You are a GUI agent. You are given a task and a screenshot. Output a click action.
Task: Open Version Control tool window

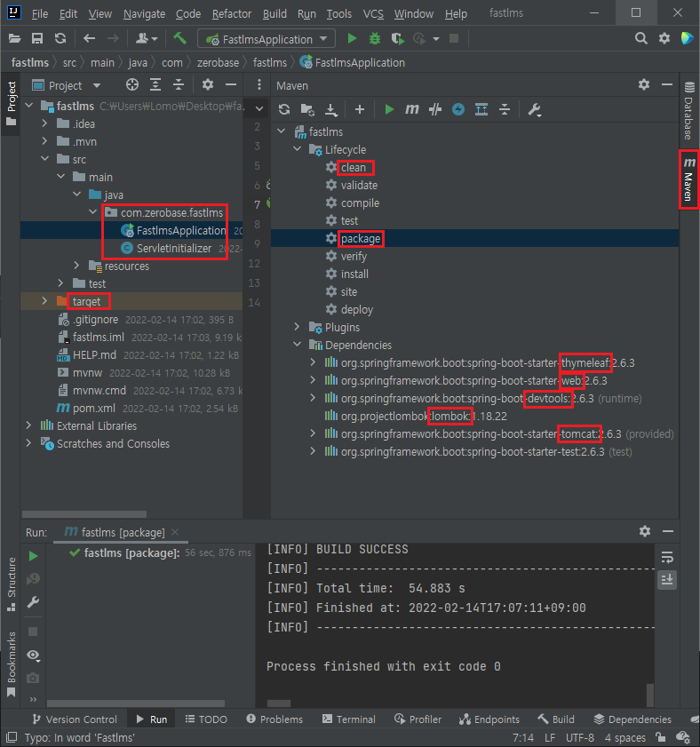coord(75,719)
